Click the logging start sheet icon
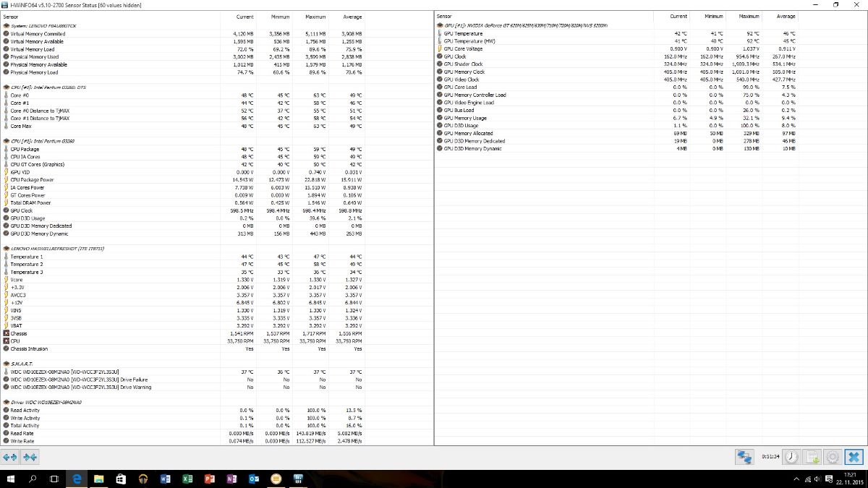868x488 pixels. [812, 457]
